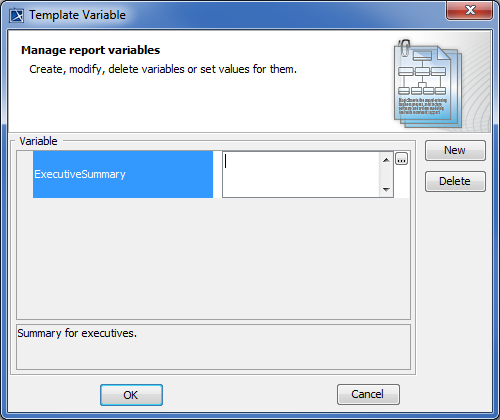Click the row header left of ExecutiveSummary
The height and width of the screenshot is (420, 500).
point(25,174)
